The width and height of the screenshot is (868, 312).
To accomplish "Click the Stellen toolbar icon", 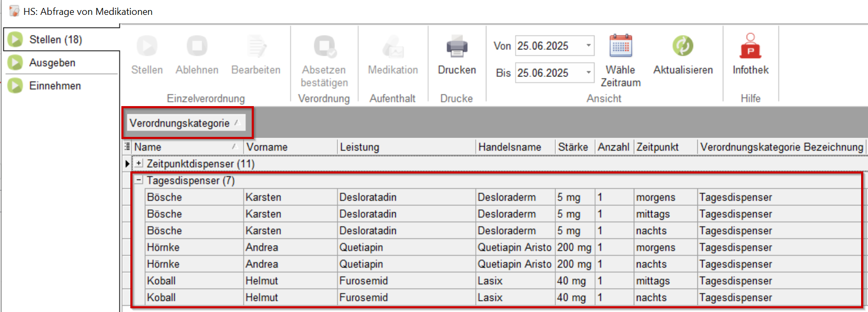I will point(147,46).
